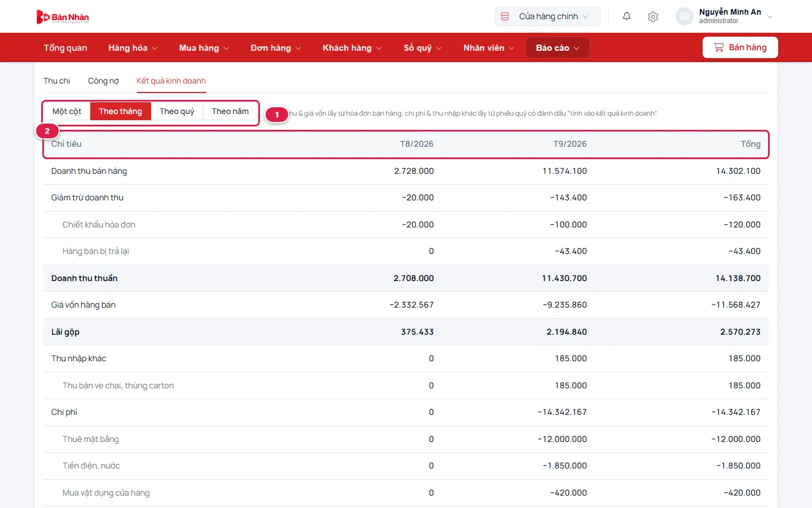Select the Theo năm view option

click(230, 111)
